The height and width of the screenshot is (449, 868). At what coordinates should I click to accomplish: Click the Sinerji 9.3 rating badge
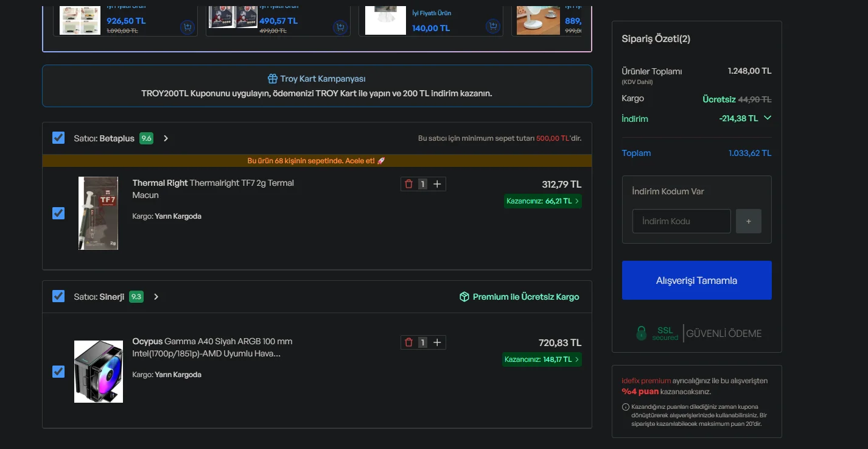136,297
